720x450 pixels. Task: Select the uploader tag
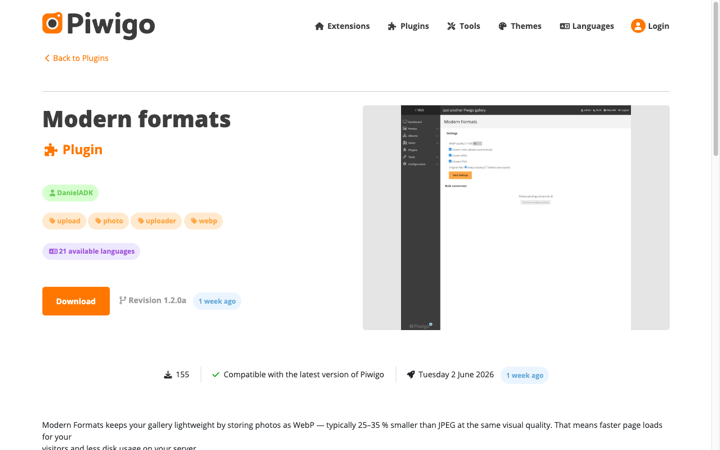(x=156, y=221)
